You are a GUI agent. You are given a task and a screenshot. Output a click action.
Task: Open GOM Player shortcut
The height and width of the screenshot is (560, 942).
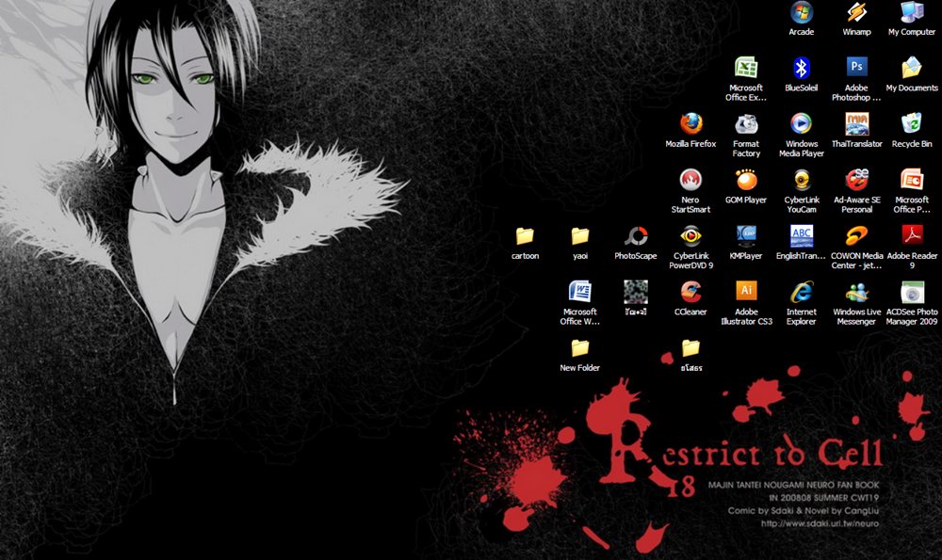(746, 180)
